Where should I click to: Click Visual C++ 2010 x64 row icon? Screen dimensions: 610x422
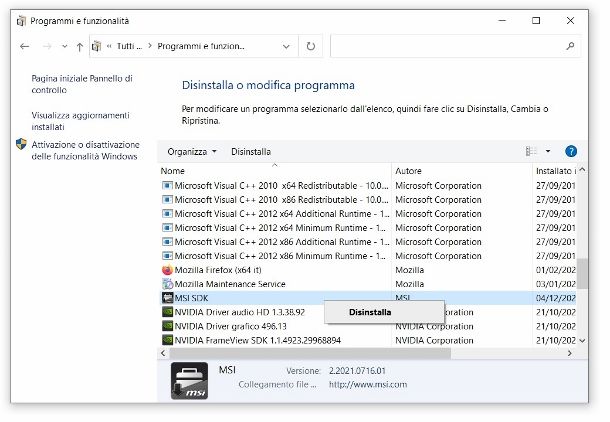[167, 186]
